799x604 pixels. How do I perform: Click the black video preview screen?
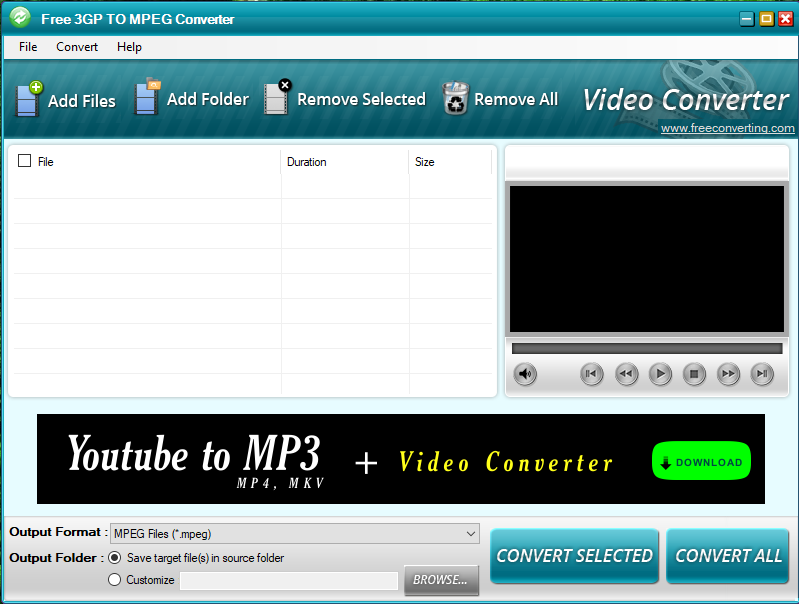(647, 259)
